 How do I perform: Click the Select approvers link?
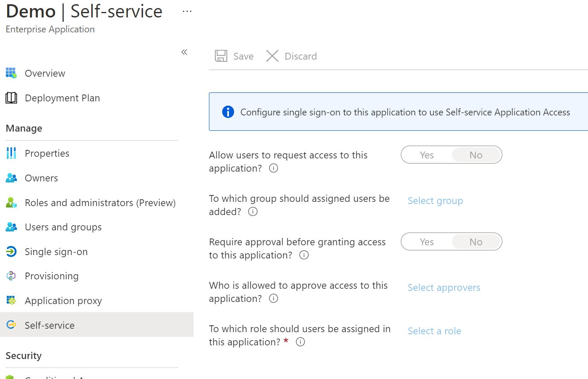[443, 287]
